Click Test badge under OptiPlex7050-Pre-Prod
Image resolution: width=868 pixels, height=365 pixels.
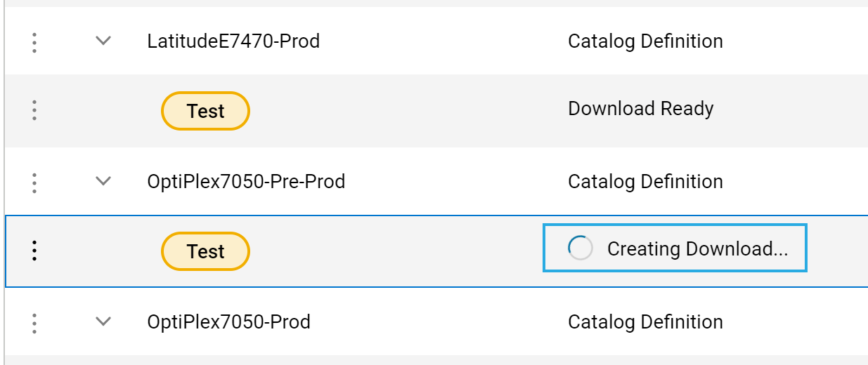(205, 251)
